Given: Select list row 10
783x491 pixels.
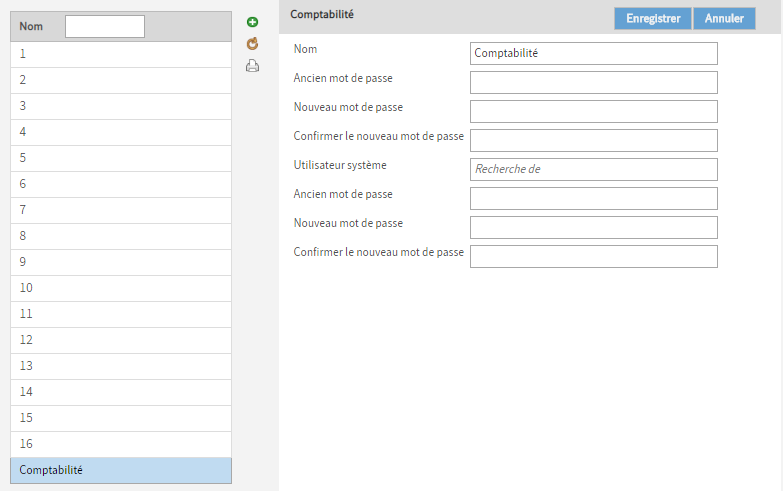Looking at the screenshot, I should pos(121,288).
